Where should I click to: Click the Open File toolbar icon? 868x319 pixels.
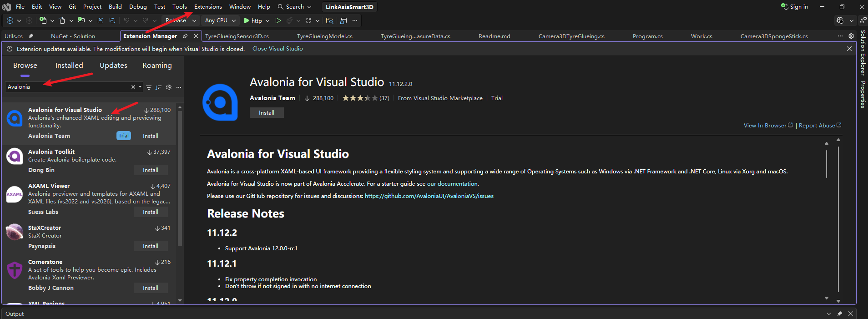[x=62, y=20]
